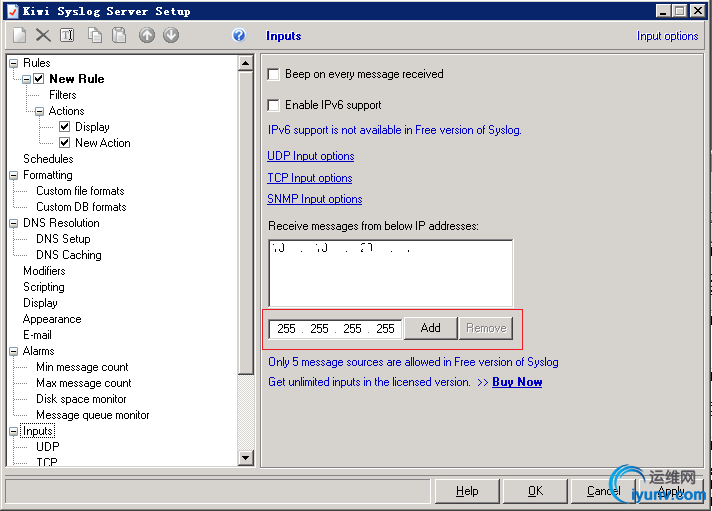
Task: Click the Apply button
Action: pos(671,491)
